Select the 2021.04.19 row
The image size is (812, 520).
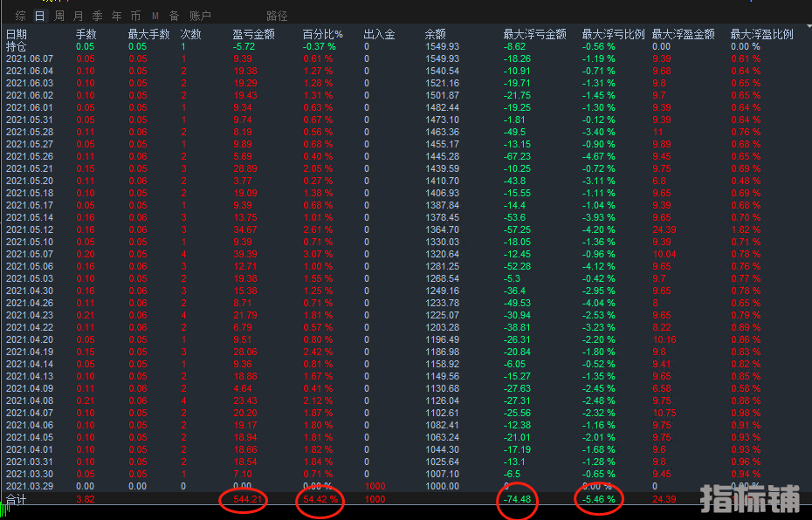[x=406, y=352]
